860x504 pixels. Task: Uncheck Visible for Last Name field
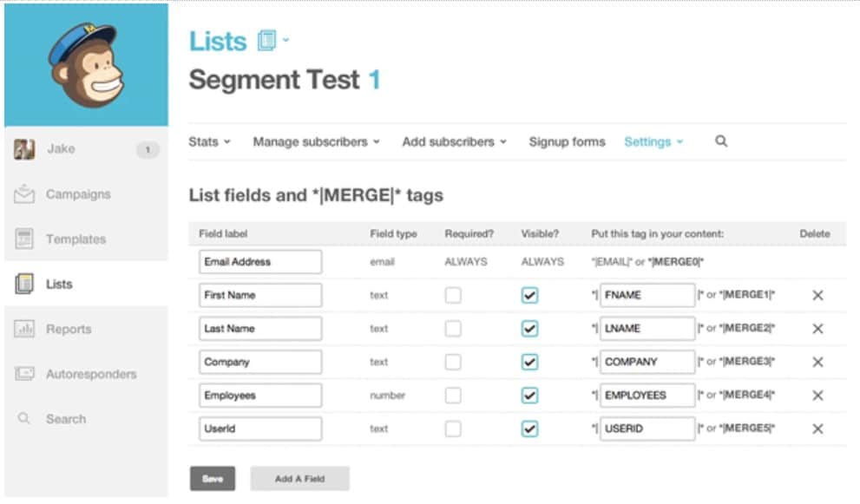tap(529, 329)
